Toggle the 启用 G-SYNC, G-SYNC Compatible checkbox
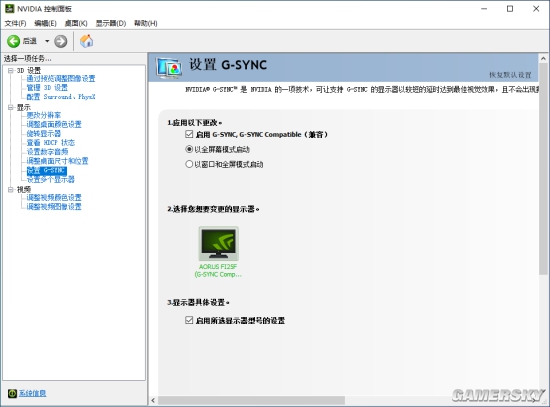The width and height of the screenshot is (550, 407). pyautogui.click(x=189, y=134)
